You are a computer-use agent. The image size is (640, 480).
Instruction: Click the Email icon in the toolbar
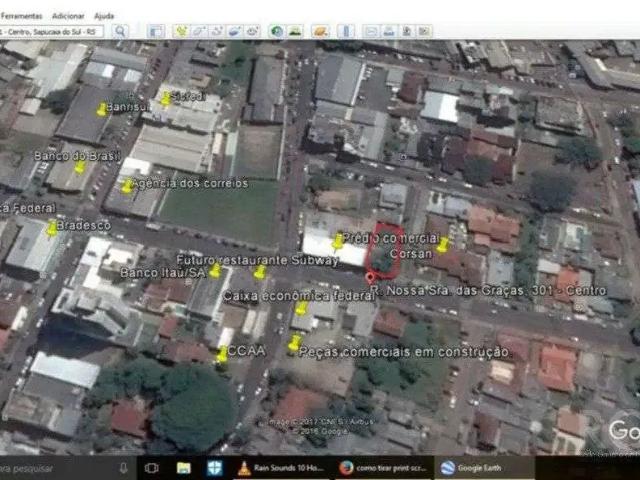371,31
